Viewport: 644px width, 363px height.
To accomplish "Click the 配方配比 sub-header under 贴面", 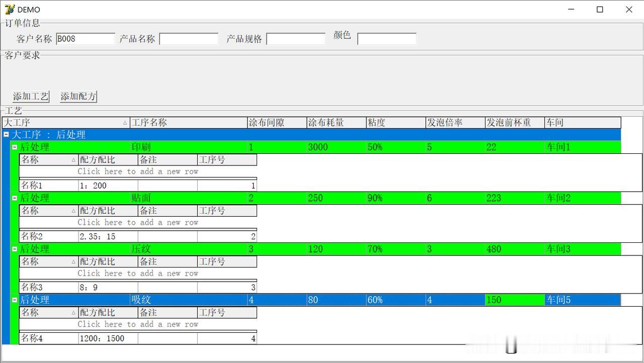I will click(108, 211).
